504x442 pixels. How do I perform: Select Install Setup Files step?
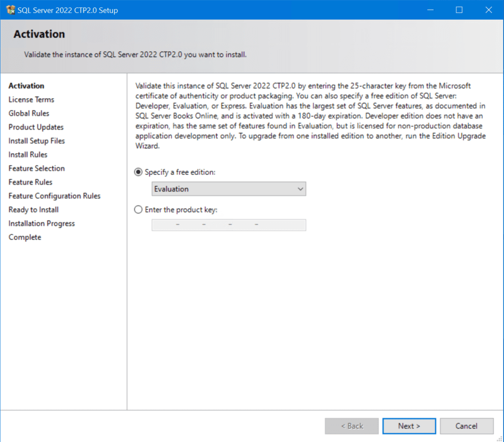(36, 141)
